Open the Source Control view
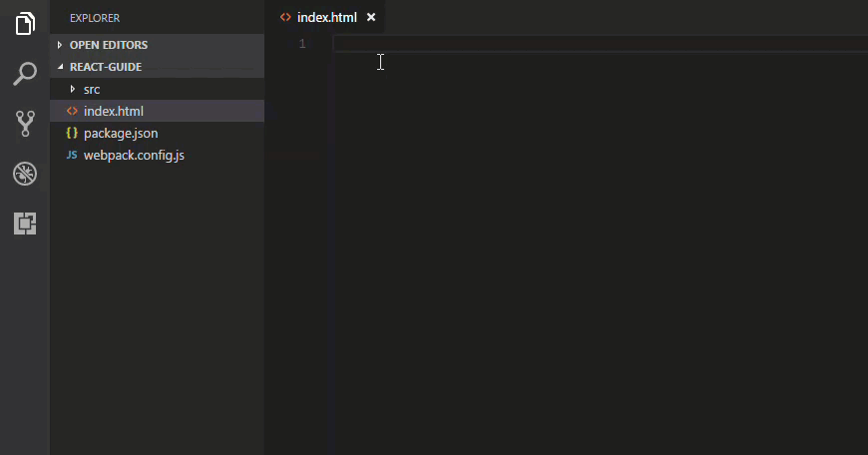The height and width of the screenshot is (455, 868). 25,124
